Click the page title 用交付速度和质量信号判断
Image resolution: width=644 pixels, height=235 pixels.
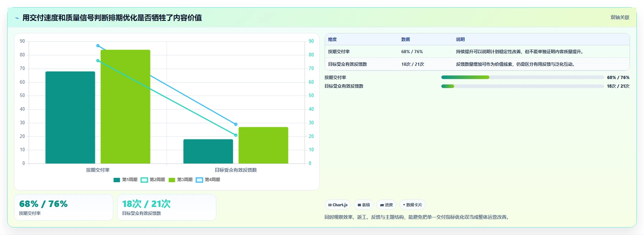coord(112,18)
